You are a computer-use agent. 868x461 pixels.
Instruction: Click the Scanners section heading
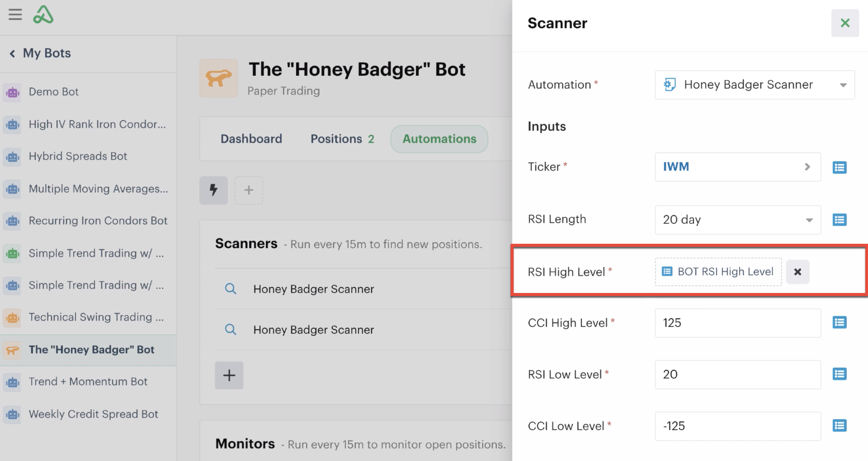coord(246,243)
